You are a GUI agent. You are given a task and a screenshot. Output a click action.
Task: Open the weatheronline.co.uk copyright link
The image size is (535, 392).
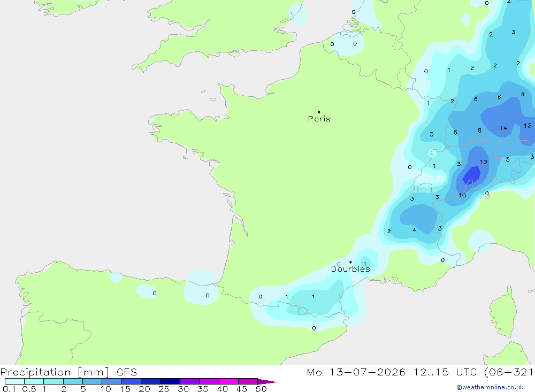pos(490,387)
